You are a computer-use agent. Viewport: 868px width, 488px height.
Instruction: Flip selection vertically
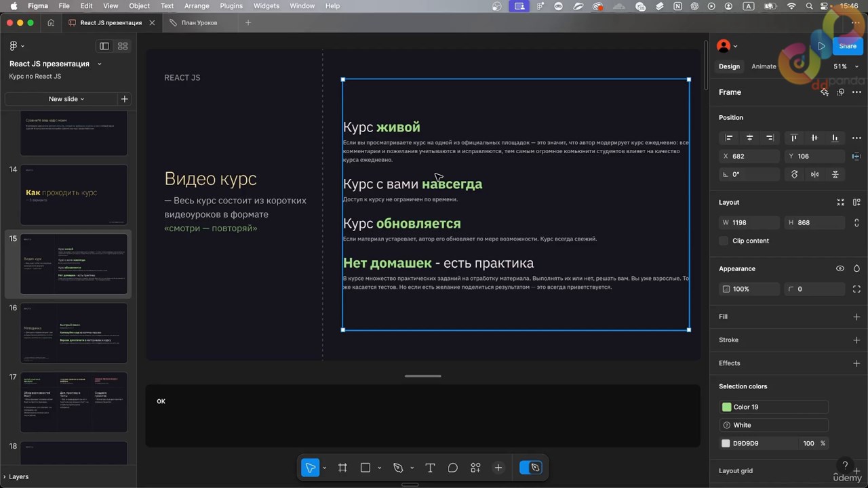coord(835,174)
